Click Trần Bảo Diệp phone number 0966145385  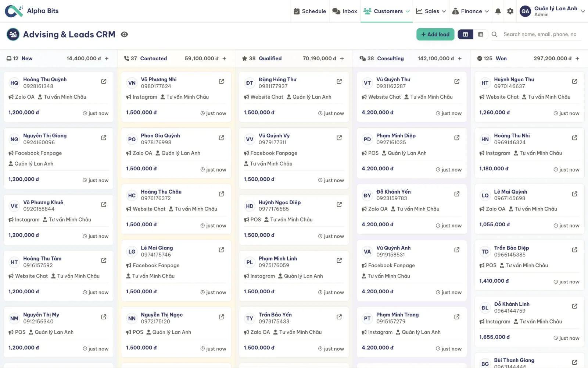(x=510, y=255)
